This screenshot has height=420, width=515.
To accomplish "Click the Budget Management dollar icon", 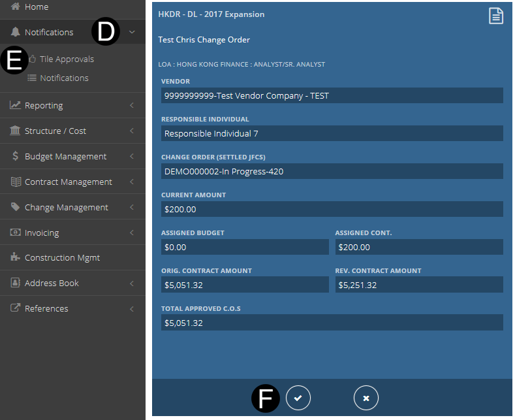I will [x=16, y=156].
